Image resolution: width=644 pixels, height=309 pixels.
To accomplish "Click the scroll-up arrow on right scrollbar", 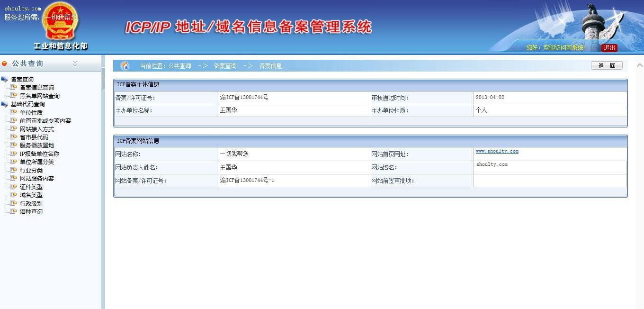I will pos(640,65).
